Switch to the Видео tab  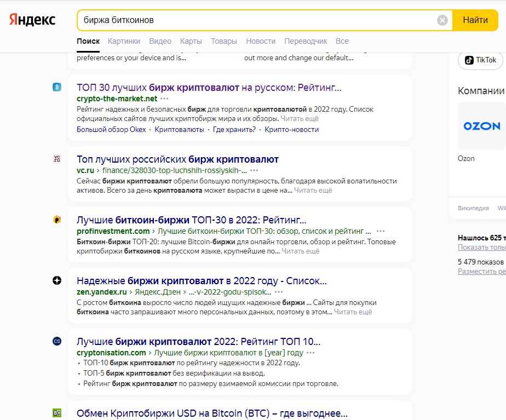click(x=160, y=41)
